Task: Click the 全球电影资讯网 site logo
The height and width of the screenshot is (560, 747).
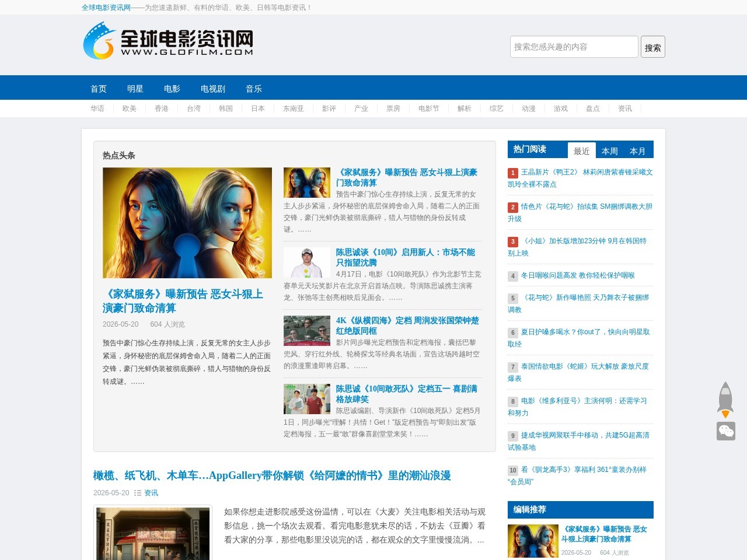Action: tap(168, 41)
